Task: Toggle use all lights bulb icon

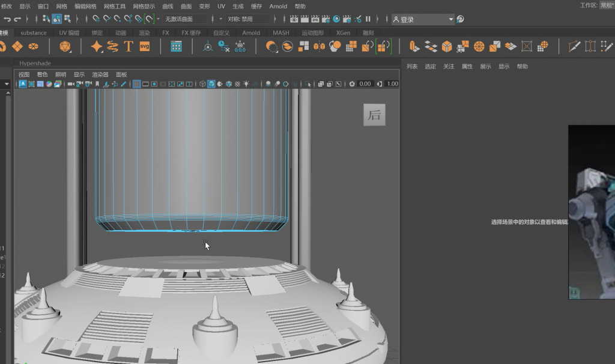Action: 246,84
